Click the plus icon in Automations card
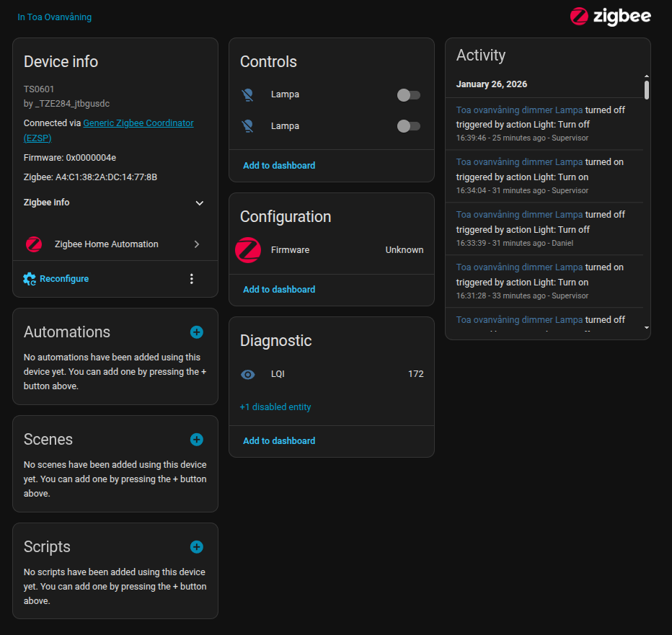This screenshot has width=672, height=635. pyautogui.click(x=197, y=332)
